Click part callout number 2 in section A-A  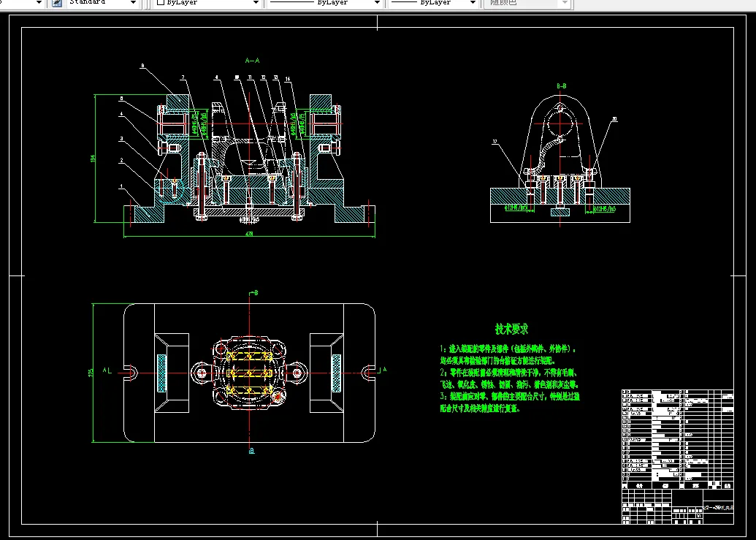[x=121, y=161]
